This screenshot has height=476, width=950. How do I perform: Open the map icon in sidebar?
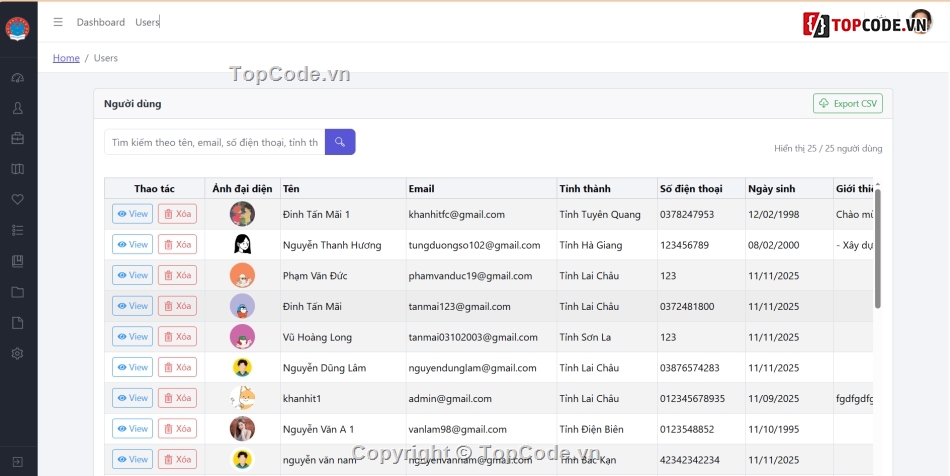coord(18,169)
